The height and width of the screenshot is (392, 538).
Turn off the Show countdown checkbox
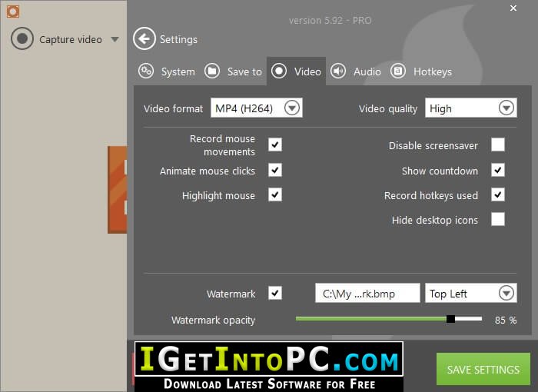coord(498,171)
